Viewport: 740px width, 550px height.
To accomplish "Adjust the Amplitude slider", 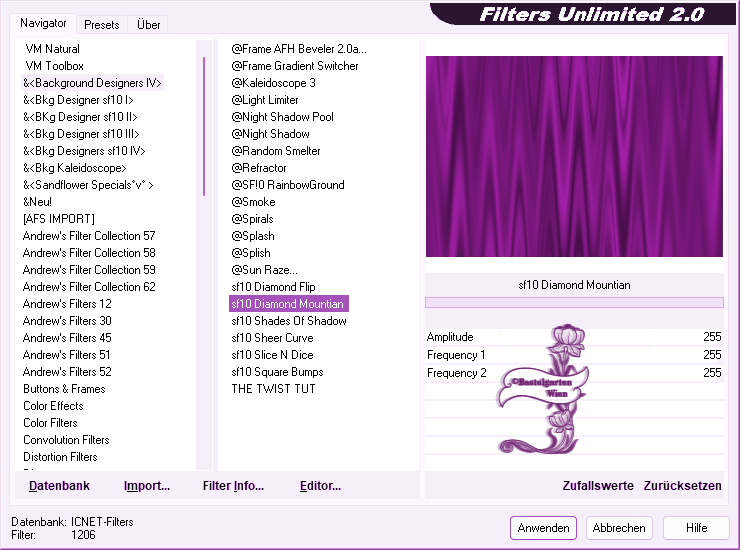I will pyautogui.click(x=574, y=337).
